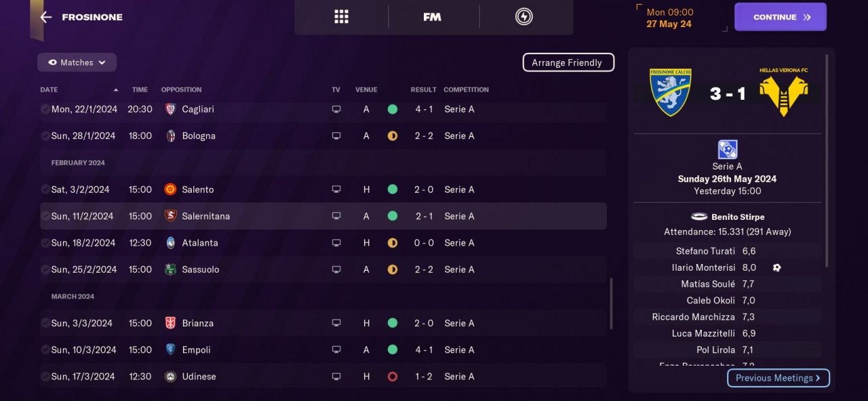Open the grid menu icon
Viewport: 868px width, 401px height.
coord(341,17)
